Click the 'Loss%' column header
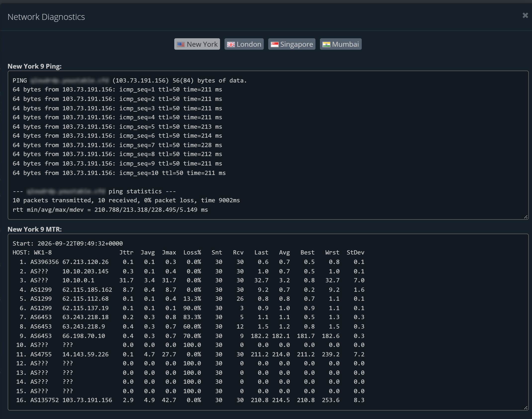Screen dimensions: 532x419 click(192, 252)
